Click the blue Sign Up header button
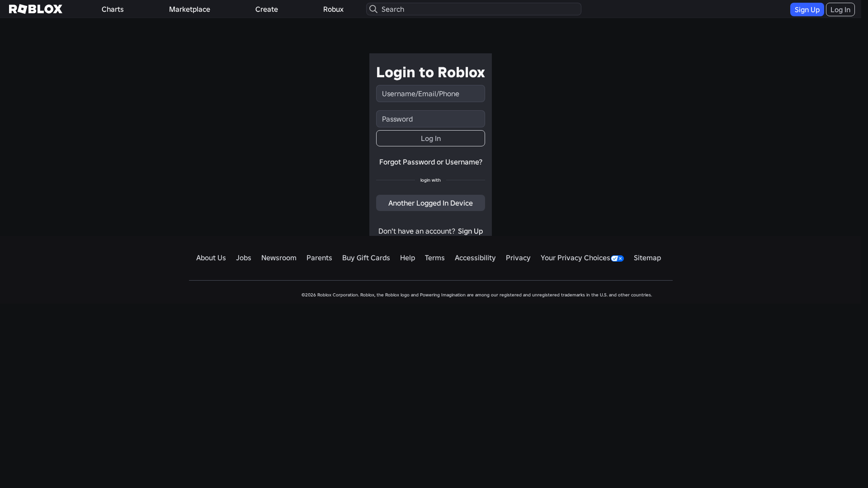868x488 pixels. [x=807, y=9]
